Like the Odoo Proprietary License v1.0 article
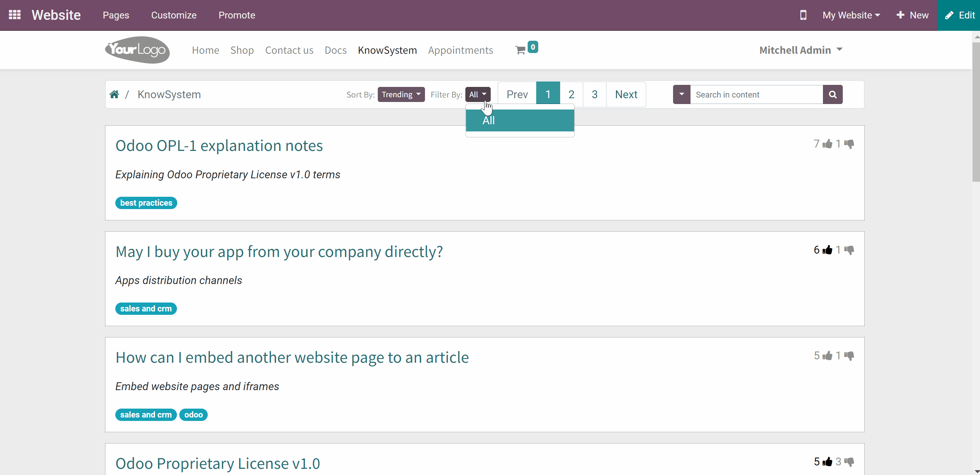 [x=827, y=462]
